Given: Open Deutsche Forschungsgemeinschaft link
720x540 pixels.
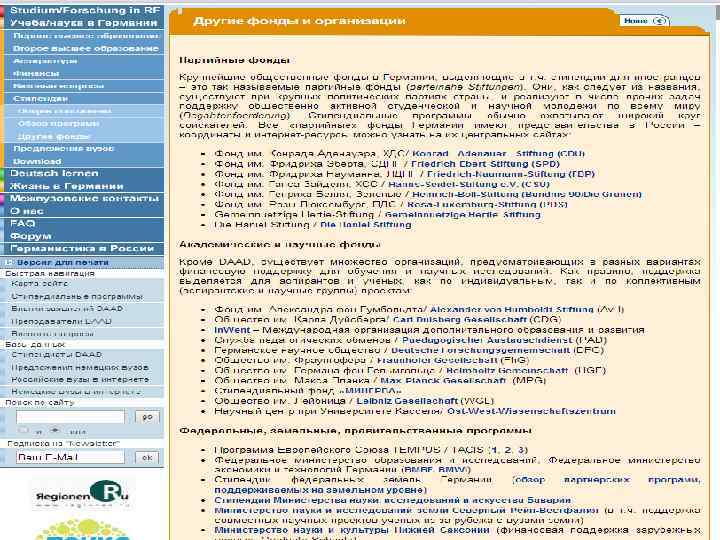Looking at the screenshot, I should [x=480, y=350].
